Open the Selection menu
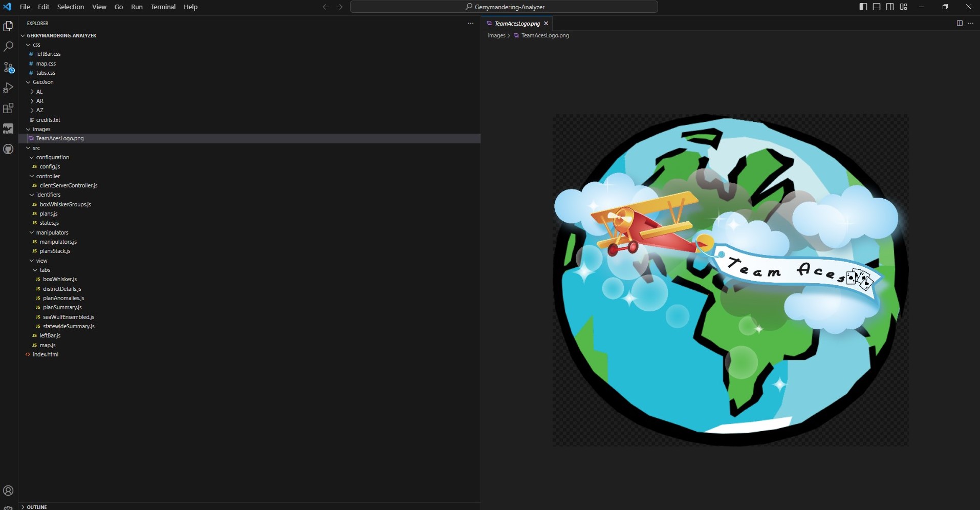 point(70,7)
